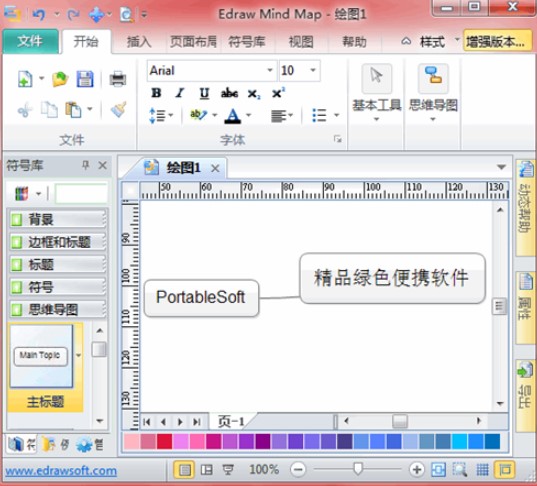Viewport: 537px width, 486px height.
Task: Click the Print icon in ribbon
Action: click(118, 79)
